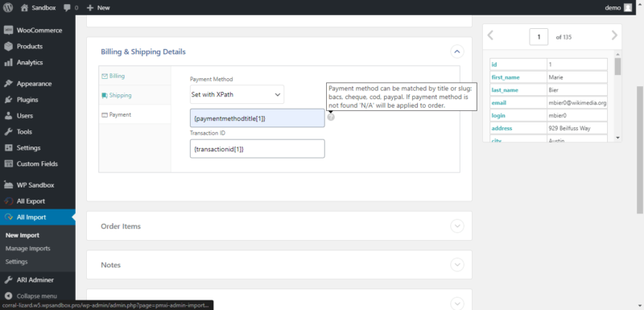Click the Payment card icon
Screen dimensions: 644x310
pyautogui.click(x=105, y=115)
